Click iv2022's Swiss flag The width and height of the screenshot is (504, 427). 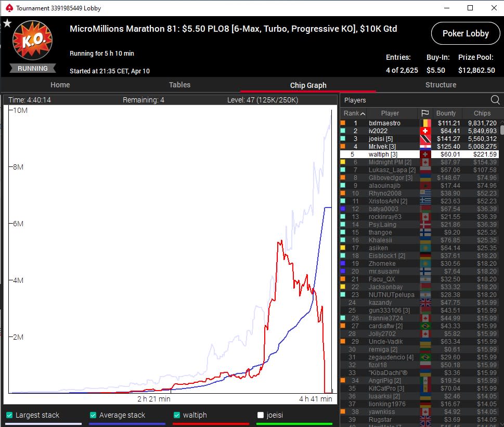[x=425, y=131]
